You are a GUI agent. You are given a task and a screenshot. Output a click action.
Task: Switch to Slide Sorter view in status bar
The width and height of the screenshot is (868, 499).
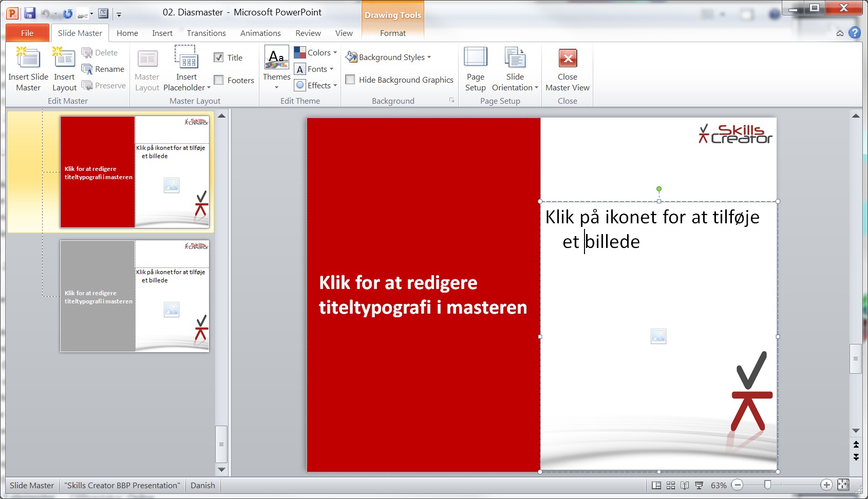671,485
